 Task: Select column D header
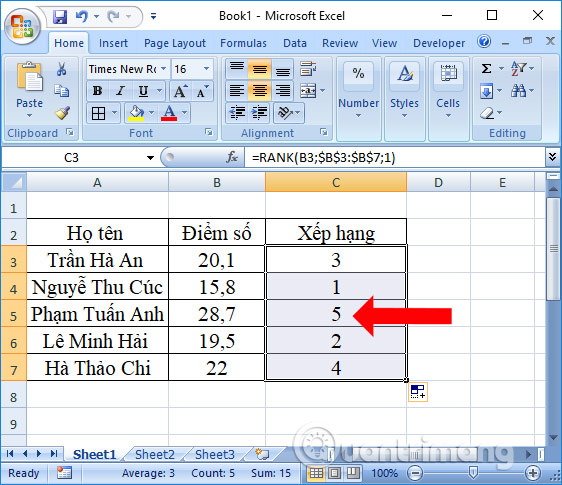438,182
